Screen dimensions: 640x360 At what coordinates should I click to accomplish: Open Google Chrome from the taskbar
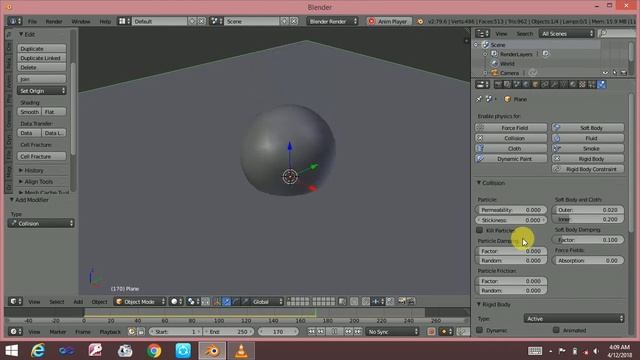pyautogui.click(x=154, y=351)
